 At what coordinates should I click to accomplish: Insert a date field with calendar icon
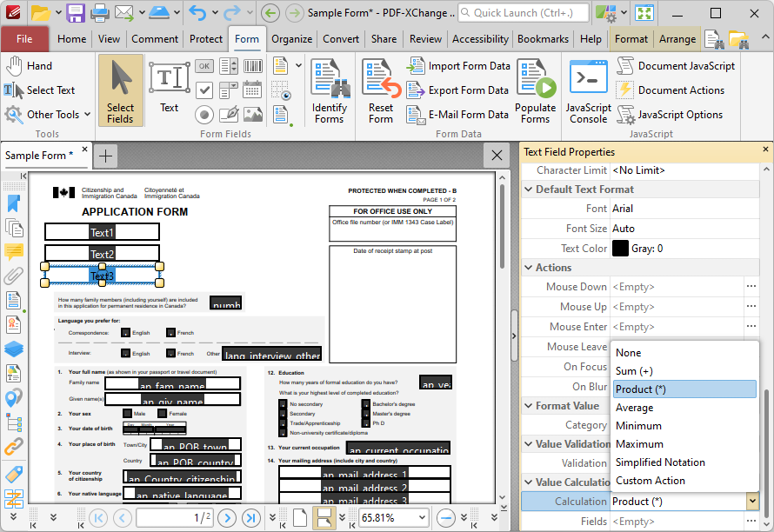point(253,90)
